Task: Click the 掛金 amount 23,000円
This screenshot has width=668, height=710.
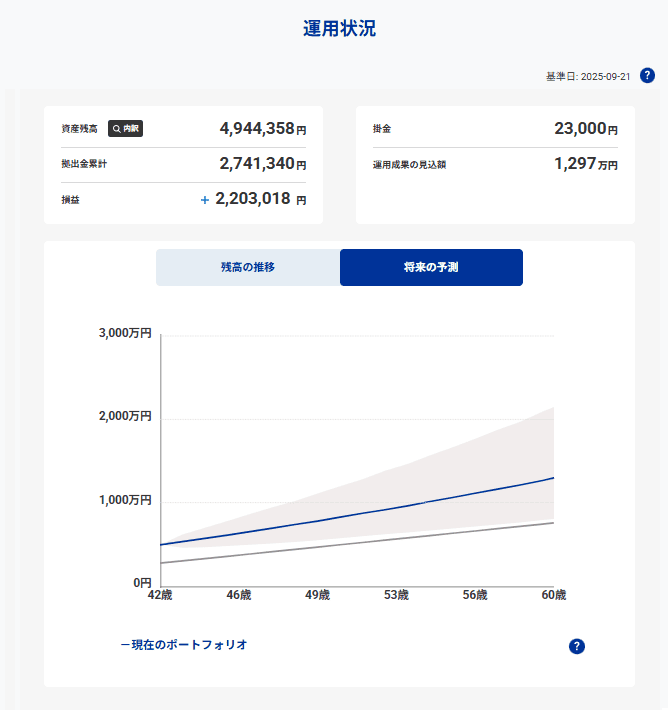Action: (585, 129)
